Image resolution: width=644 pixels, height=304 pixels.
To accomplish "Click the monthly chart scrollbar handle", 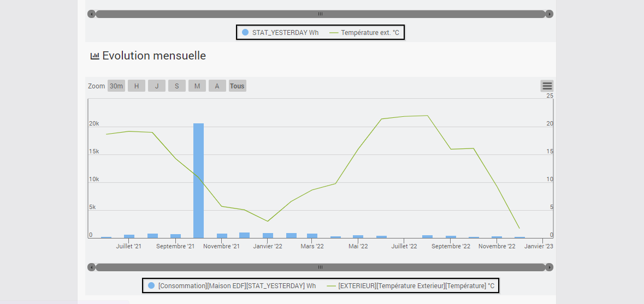I will [320, 267].
